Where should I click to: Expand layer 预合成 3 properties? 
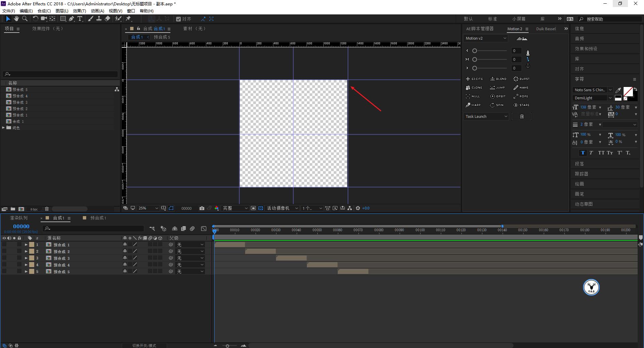pyautogui.click(x=26, y=258)
